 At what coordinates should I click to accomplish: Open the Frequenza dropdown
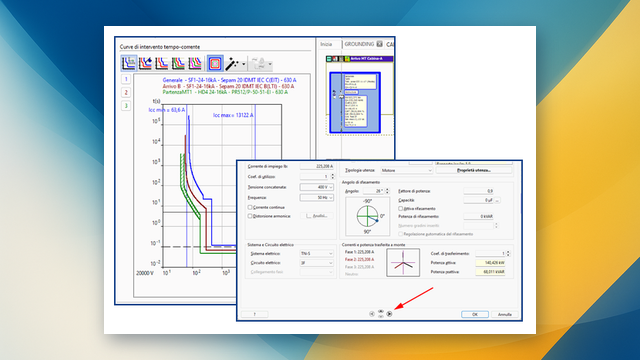coord(317,198)
